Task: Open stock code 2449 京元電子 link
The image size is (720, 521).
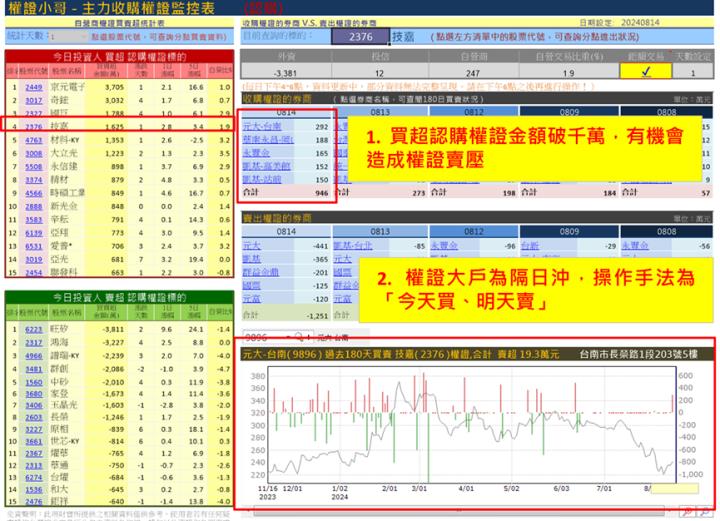Action: point(33,88)
